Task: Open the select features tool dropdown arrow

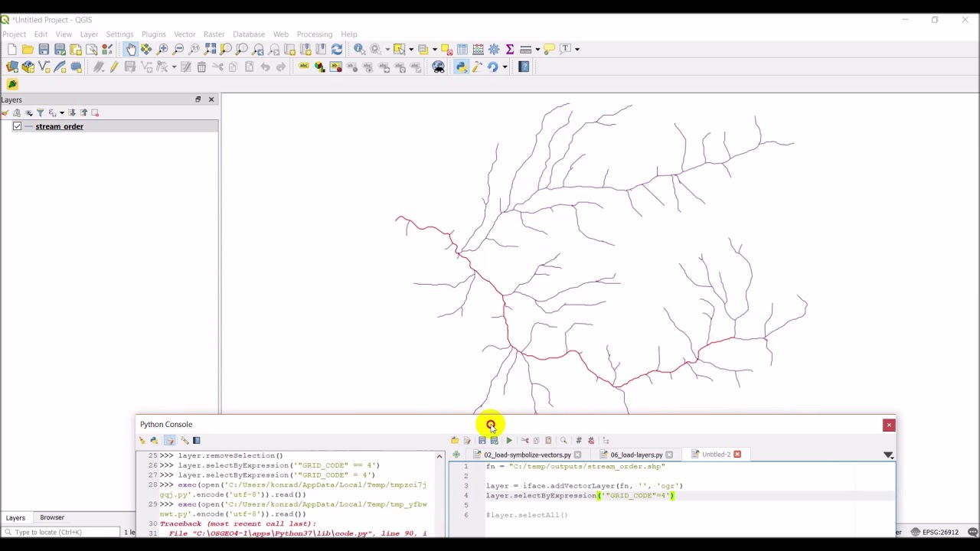Action: 411,49
